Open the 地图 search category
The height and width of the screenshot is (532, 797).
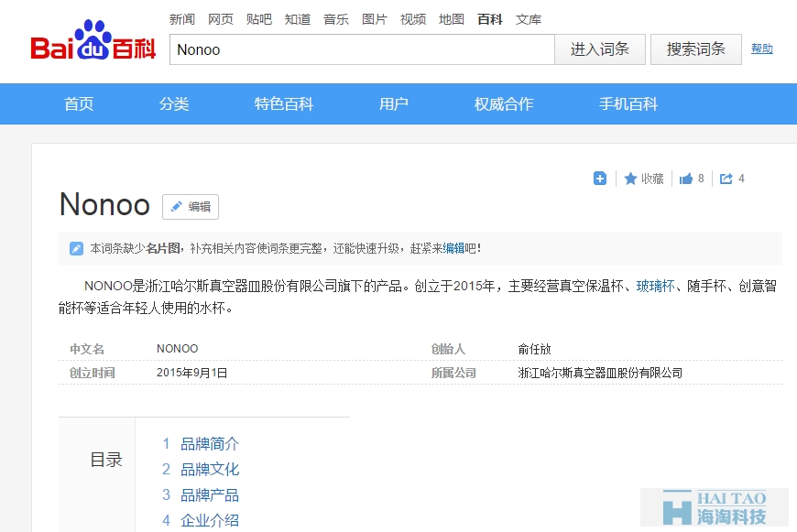(452, 19)
